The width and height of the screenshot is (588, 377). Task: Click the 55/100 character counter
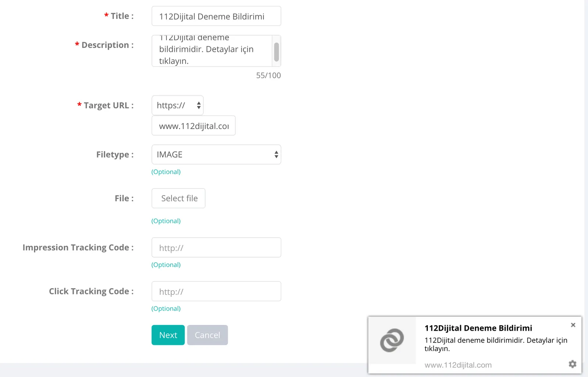(x=268, y=75)
